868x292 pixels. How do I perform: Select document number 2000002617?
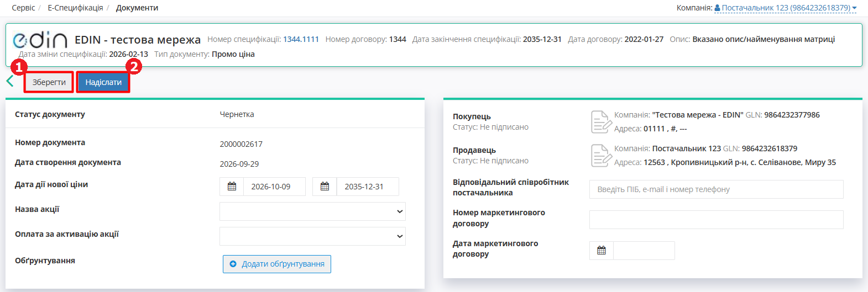pyautogui.click(x=241, y=144)
